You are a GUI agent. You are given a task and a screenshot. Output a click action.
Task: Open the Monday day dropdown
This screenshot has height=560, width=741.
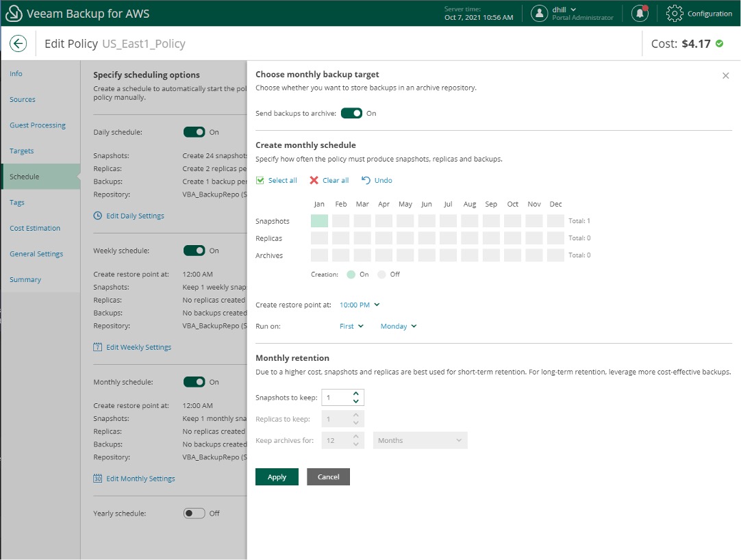399,326
